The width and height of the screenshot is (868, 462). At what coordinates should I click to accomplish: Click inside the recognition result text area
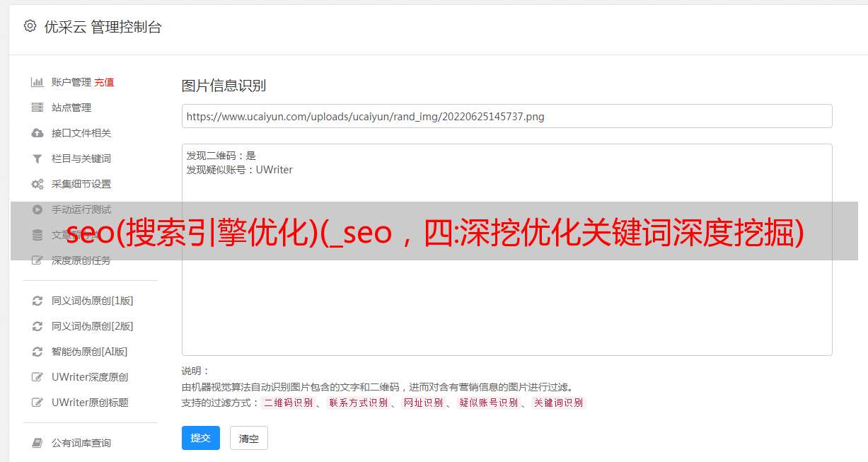point(507,249)
